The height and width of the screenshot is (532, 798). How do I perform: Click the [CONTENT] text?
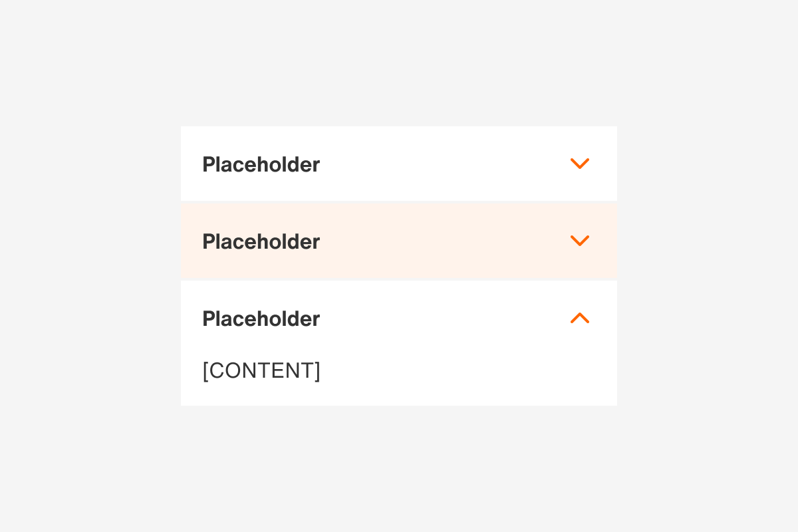(261, 370)
